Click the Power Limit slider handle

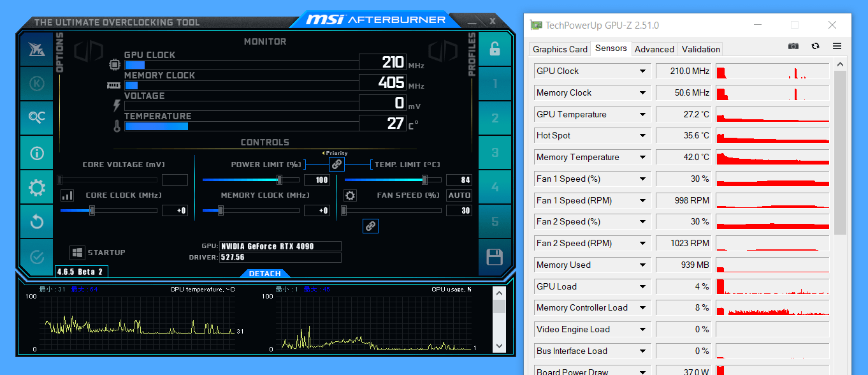point(279,180)
